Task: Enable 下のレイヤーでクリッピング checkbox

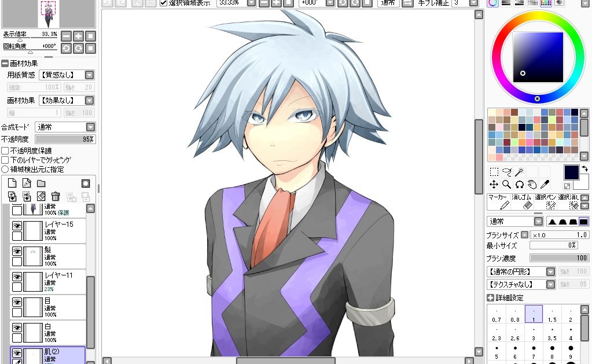Action: click(5, 160)
